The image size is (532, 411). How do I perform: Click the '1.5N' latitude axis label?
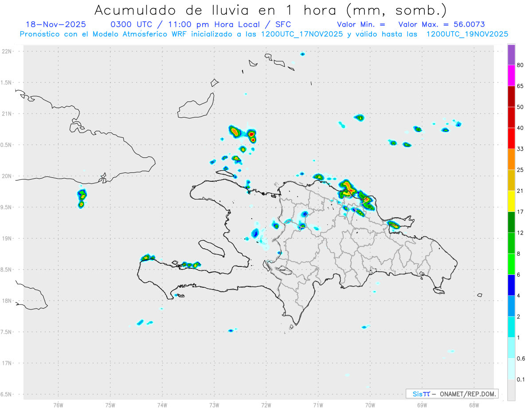tap(6, 82)
